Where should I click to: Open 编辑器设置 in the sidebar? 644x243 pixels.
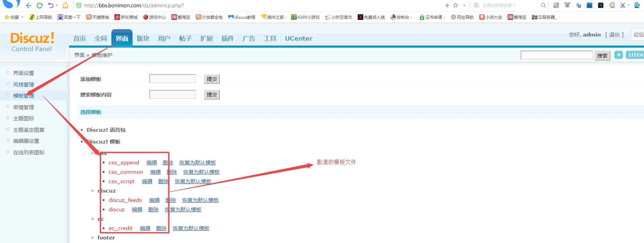point(26,141)
